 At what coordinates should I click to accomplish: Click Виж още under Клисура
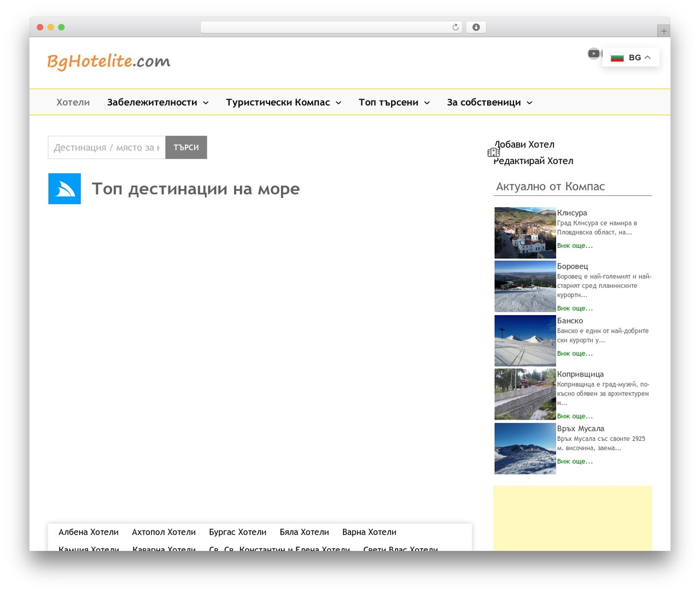[575, 246]
